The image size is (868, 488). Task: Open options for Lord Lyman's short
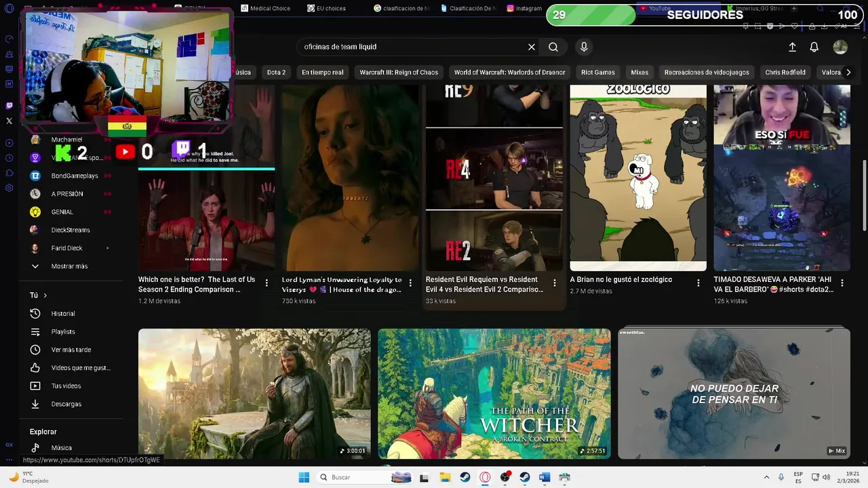410,283
